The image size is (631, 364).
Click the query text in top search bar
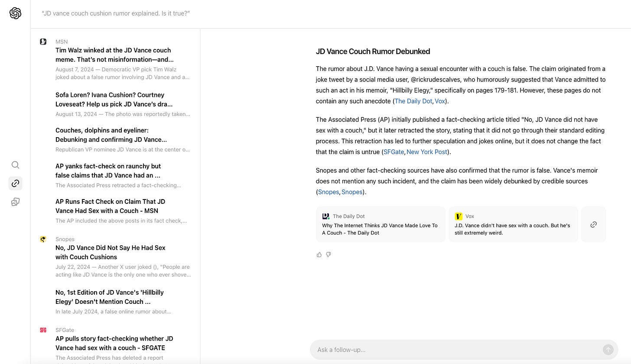(x=116, y=13)
